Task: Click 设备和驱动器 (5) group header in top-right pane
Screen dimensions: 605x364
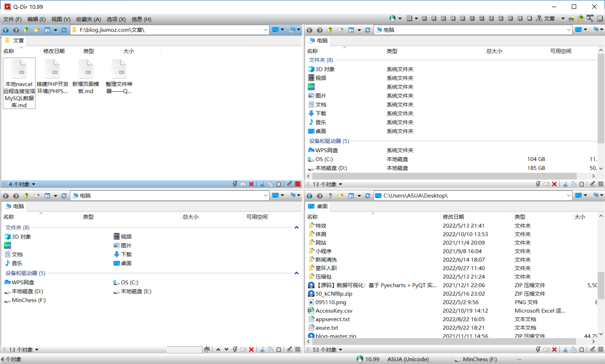Action: [x=329, y=141]
